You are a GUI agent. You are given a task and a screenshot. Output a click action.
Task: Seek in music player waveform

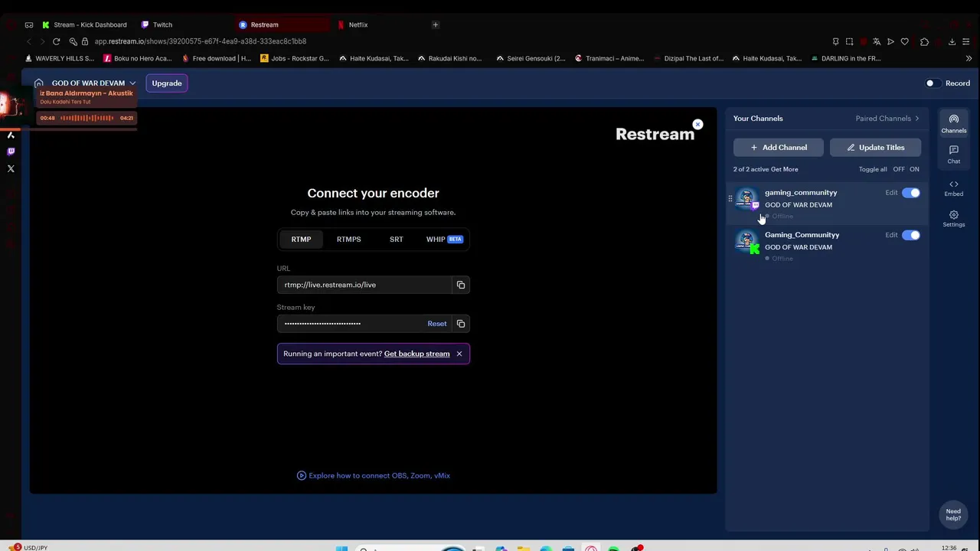[x=87, y=118]
